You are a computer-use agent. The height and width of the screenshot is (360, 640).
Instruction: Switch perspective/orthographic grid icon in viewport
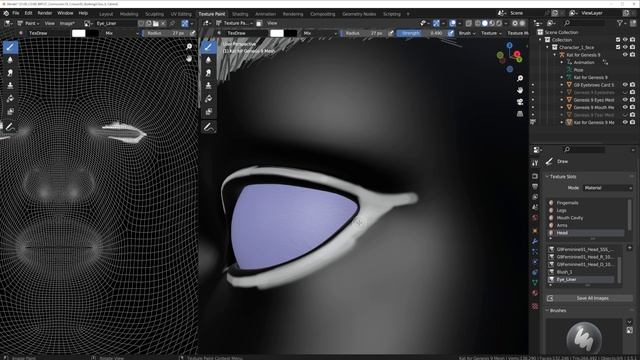pos(520,113)
